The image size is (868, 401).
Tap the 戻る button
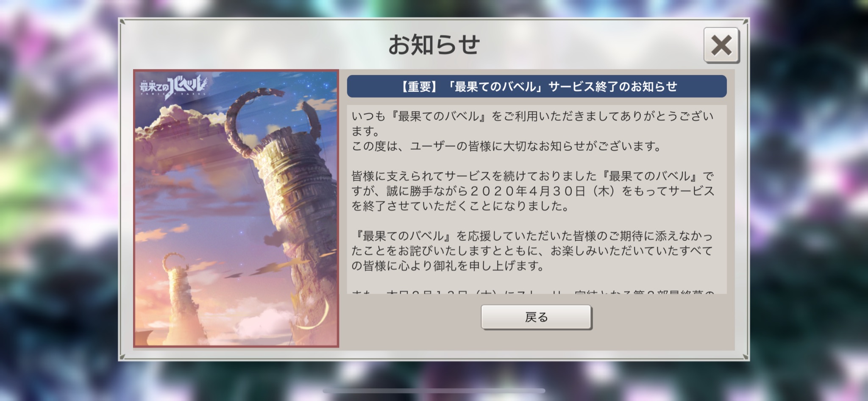coord(537,317)
